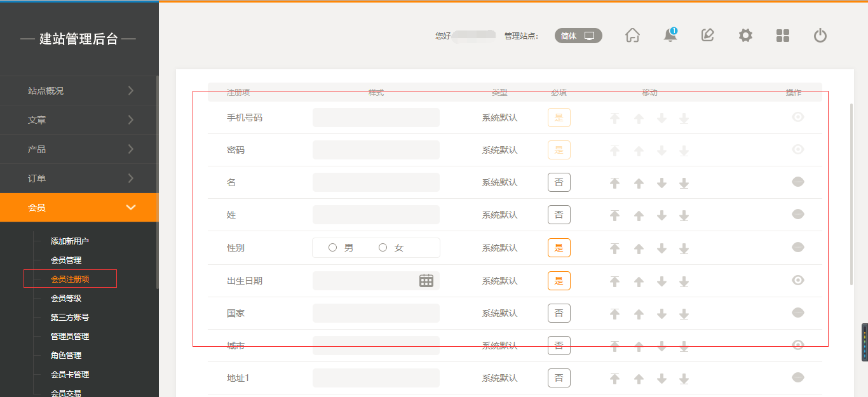The height and width of the screenshot is (397, 868).
Task: Toggle the visibility eye for 出生日期
Action: tap(798, 280)
